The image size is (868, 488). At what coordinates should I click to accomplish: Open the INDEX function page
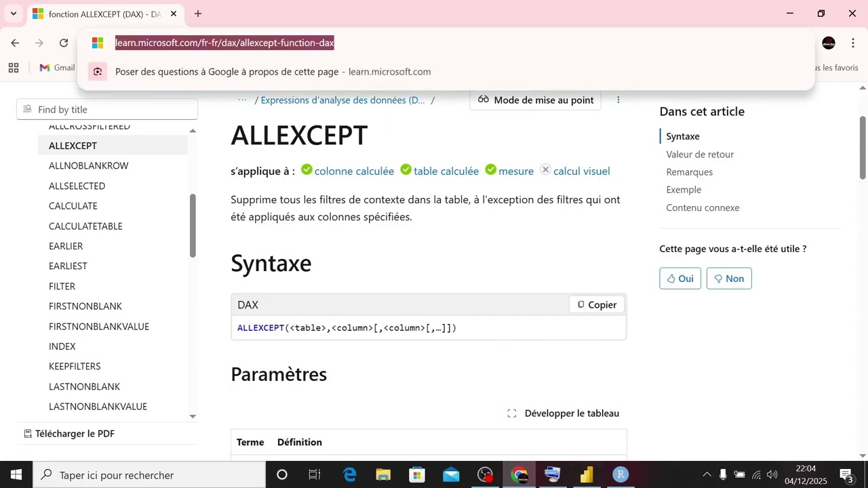(62, 346)
